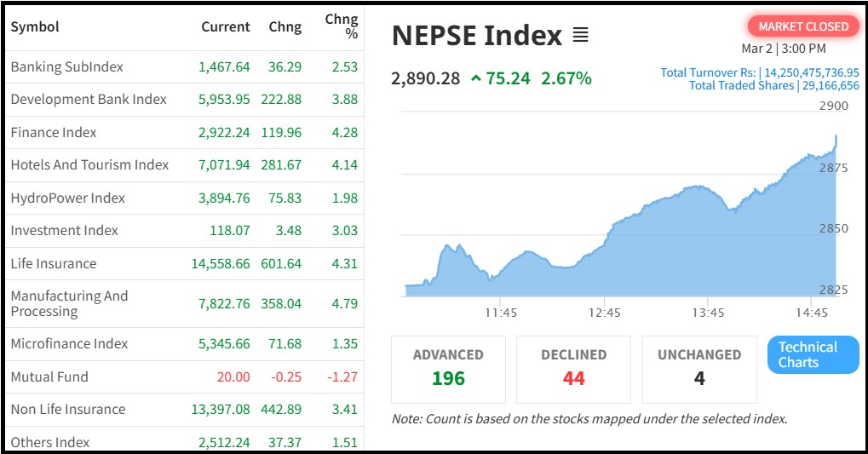Click the ADVANCED 196 stocks box
868x454 pixels.
pyautogui.click(x=448, y=368)
